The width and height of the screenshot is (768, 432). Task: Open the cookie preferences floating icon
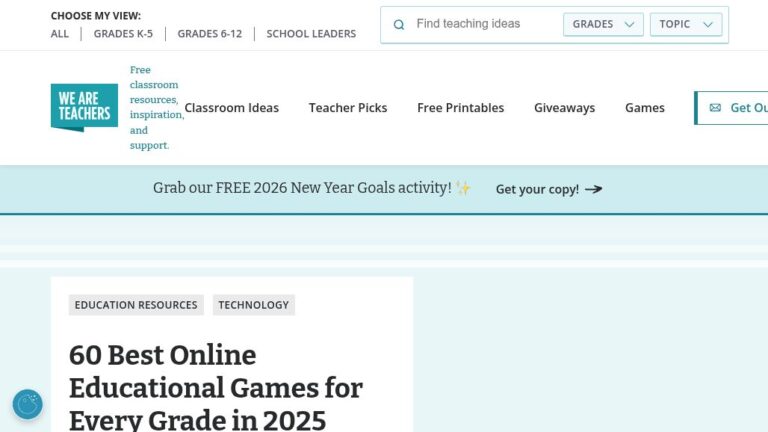pyautogui.click(x=27, y=404)
